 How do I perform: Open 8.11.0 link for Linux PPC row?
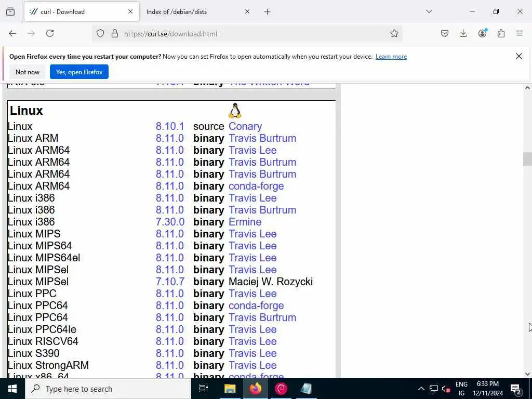(170, 294)
